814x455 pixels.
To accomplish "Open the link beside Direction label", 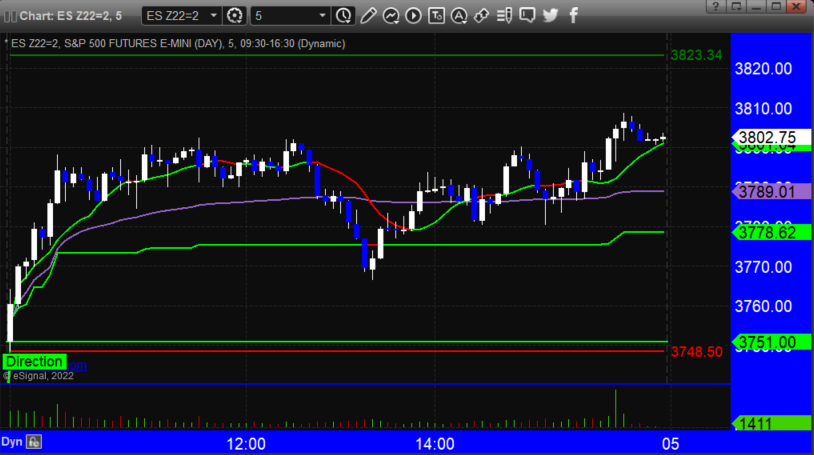I will pyautogui.click(x=77, y=365).
